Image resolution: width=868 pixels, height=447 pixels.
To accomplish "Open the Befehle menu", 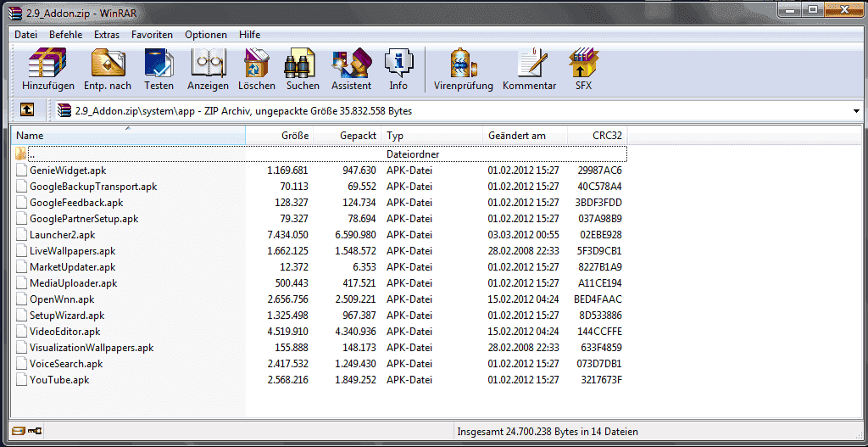I will click(65, 34).
